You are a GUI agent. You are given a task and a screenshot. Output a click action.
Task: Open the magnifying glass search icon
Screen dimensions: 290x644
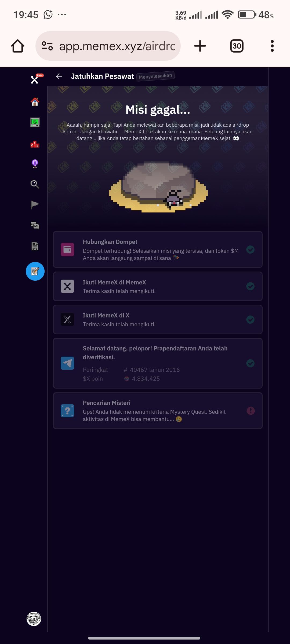[35, 184]
